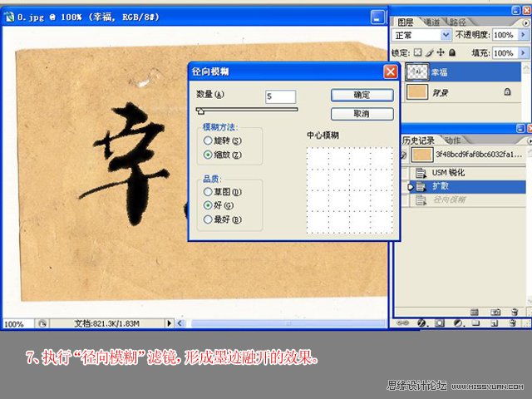532x399 pixels.
Task: Create new document from state in History panel
Action: [475, 312]
